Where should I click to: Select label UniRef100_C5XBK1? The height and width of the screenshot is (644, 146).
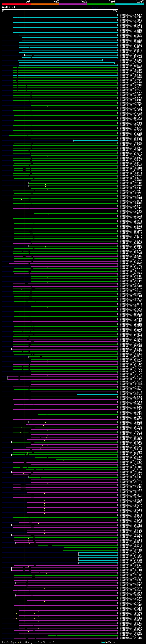tap(131, 75)
